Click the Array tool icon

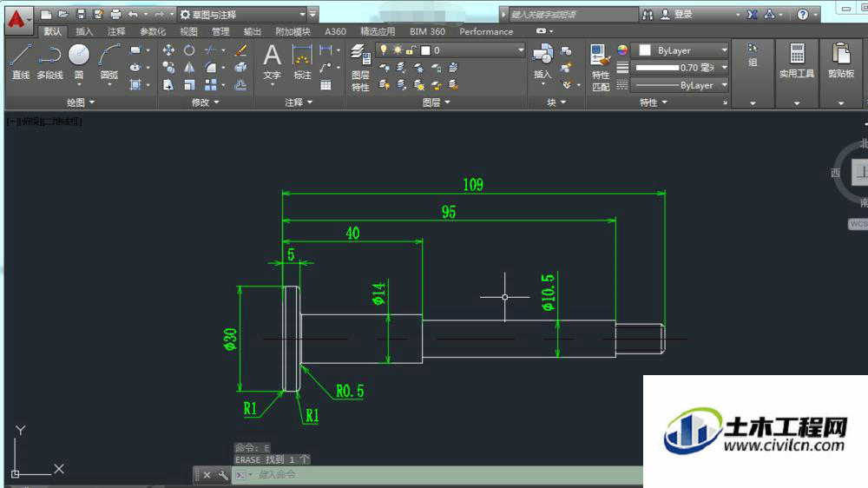tap(210, 85)
